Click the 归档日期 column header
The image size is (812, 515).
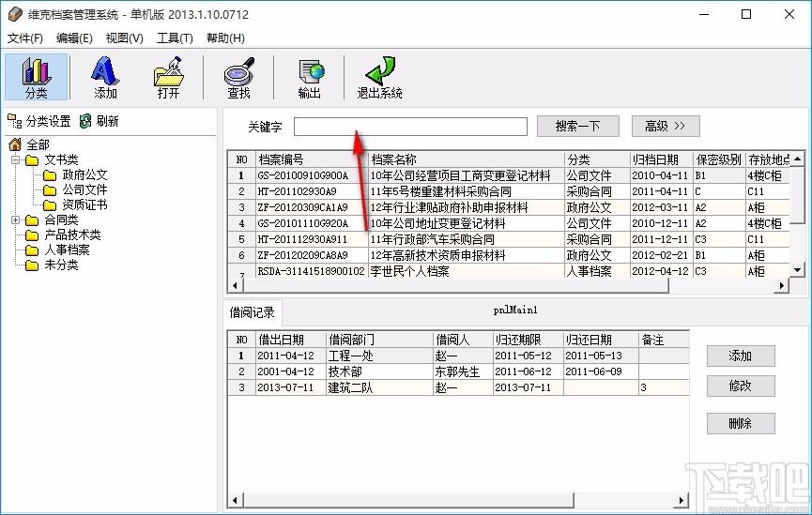pos(661,159)
